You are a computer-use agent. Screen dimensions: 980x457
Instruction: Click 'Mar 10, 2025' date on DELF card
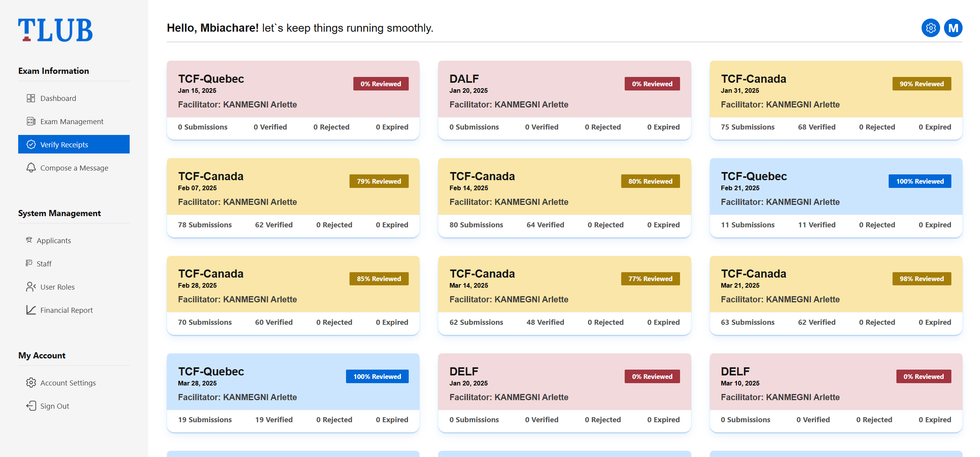740,383
